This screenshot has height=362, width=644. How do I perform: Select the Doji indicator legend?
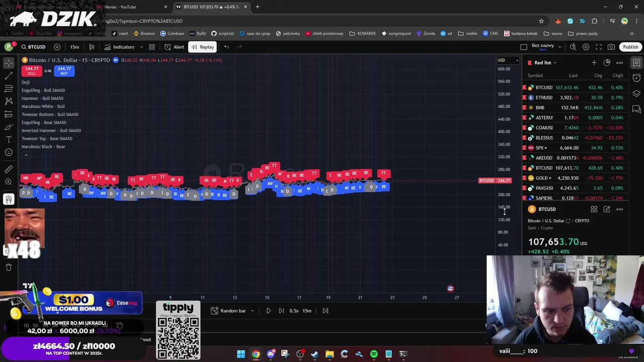(26, 82)
